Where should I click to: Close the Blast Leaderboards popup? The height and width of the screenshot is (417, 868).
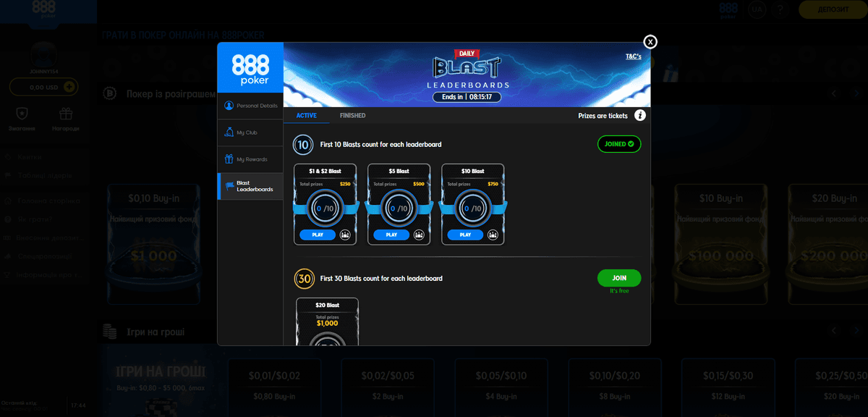click(650, 42)
